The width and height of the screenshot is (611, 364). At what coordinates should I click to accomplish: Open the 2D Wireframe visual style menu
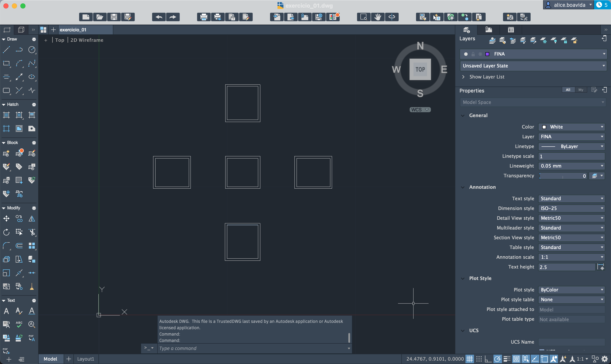87,40
